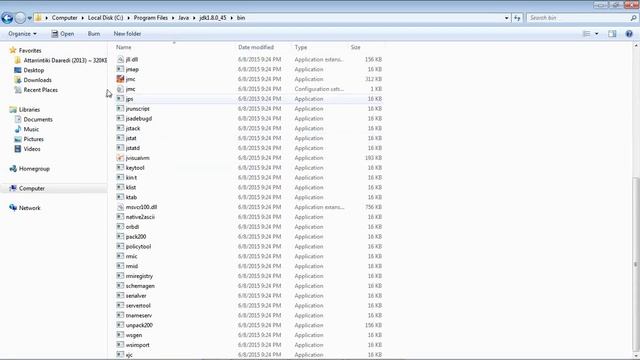Click the Homegroup icon

pos(13,169)
